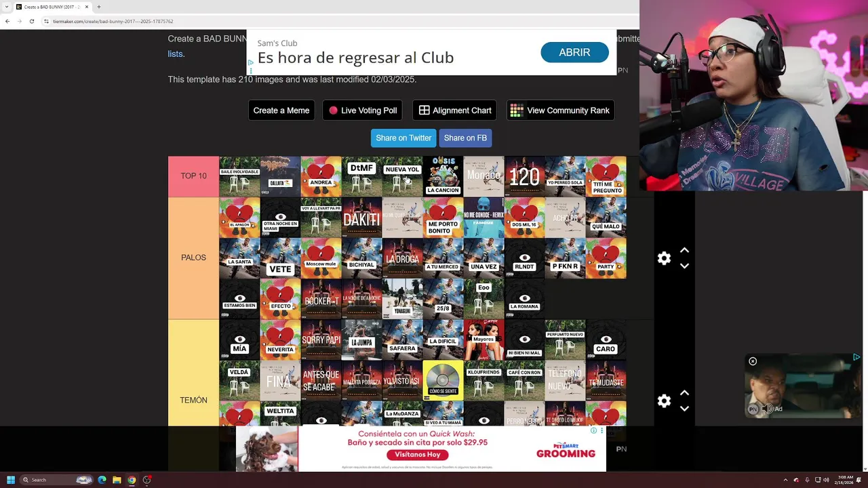Start a Live Voting Poll
868x488 pixels.
tap(363, 110)
